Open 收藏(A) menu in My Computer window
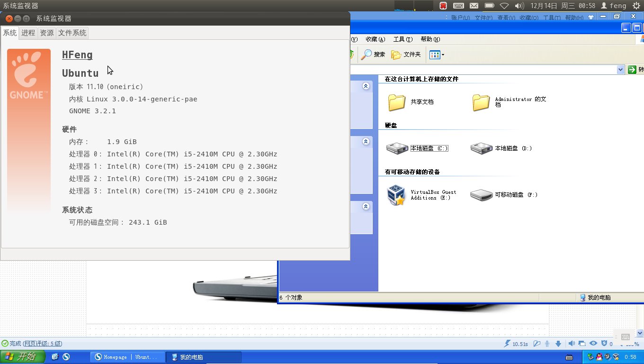Screen dimensions: 644x364 click(x=375, y=39)
